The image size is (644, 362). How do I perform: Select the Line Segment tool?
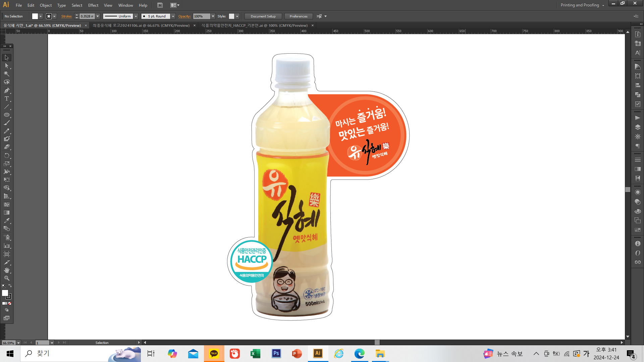tap(7, 107)
